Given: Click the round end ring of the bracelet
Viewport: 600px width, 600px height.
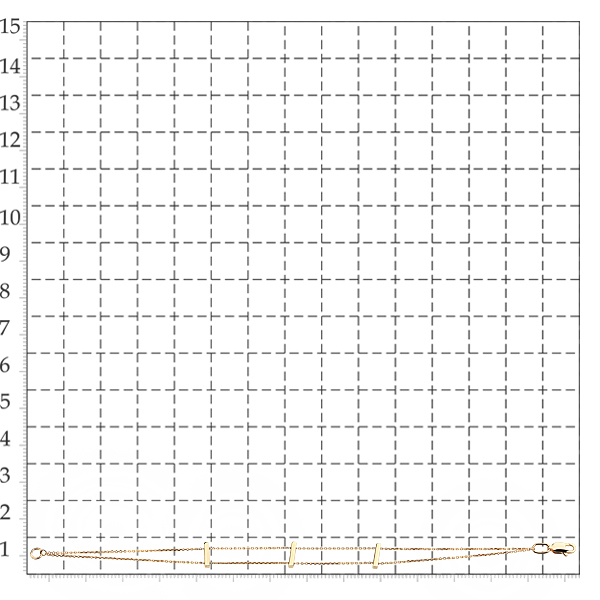Looking at the screenshot, I should coord(36,554).
